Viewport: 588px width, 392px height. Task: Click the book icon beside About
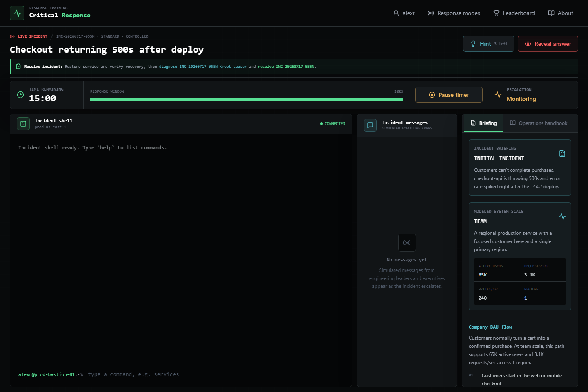click(551, 13)
